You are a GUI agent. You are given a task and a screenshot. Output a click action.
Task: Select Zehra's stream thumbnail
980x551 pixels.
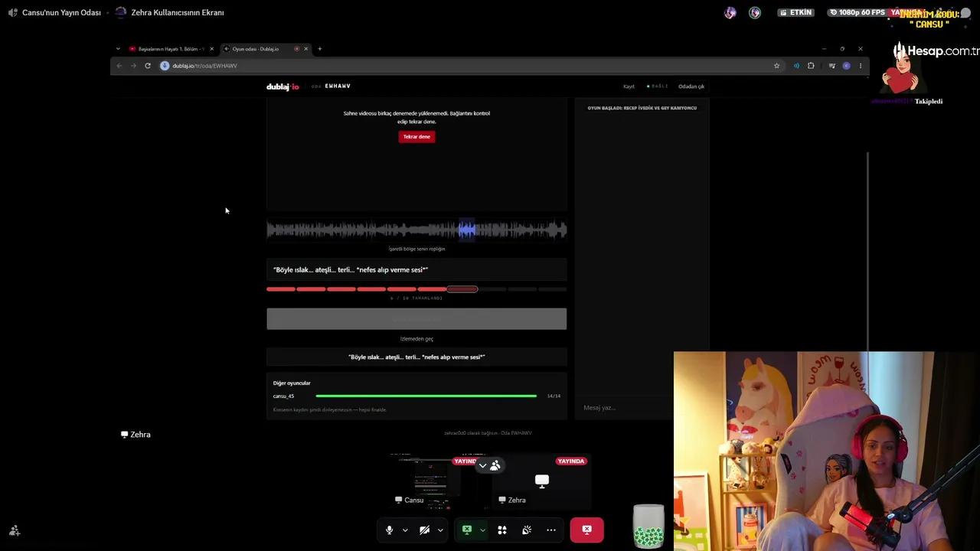[x=541, y=481]
